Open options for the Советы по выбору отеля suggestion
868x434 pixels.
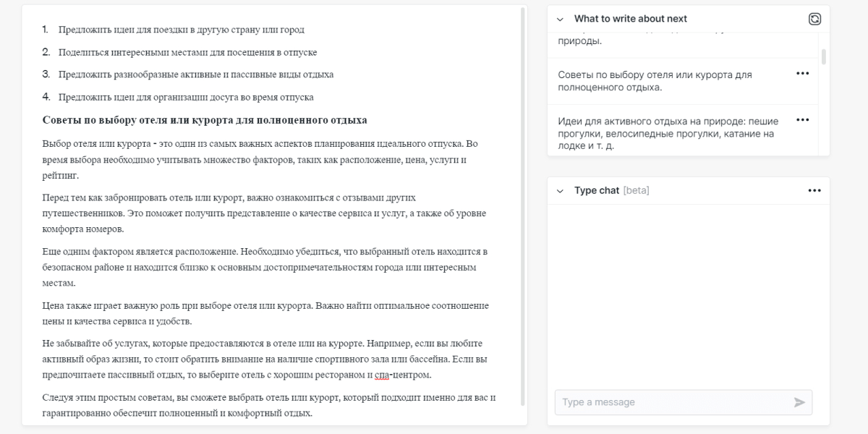pos(802,73)
